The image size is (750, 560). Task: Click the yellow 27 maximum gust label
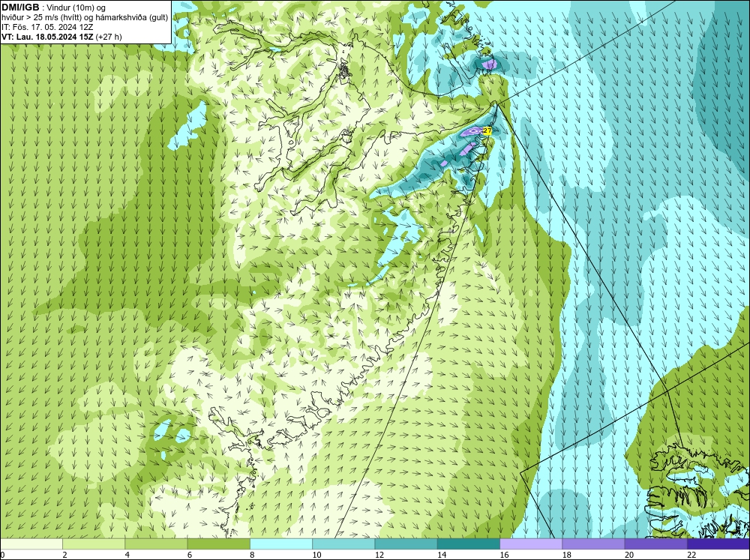487,131
